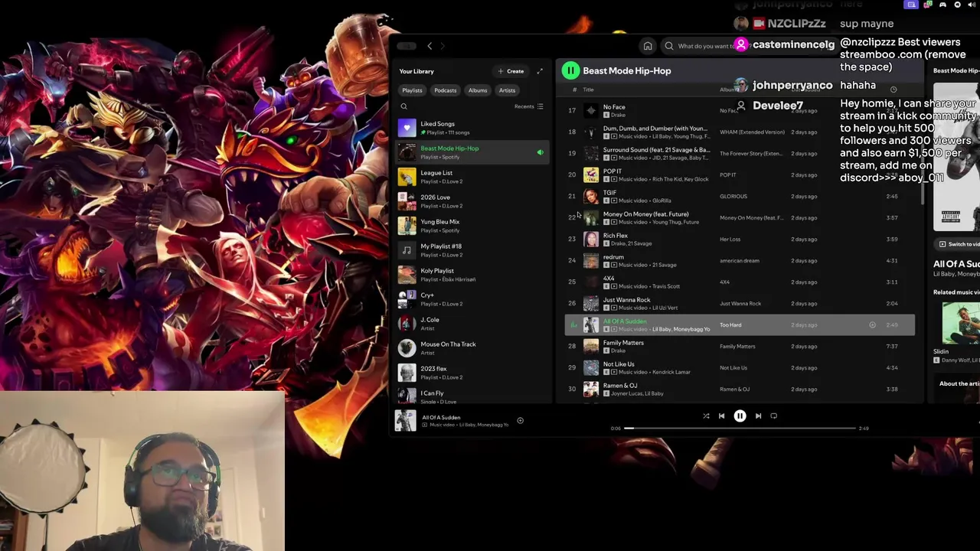This screenshot has height=551, width=980.
Task: Open Spotify Home via the house icon
Action: (x=648, y=46)
